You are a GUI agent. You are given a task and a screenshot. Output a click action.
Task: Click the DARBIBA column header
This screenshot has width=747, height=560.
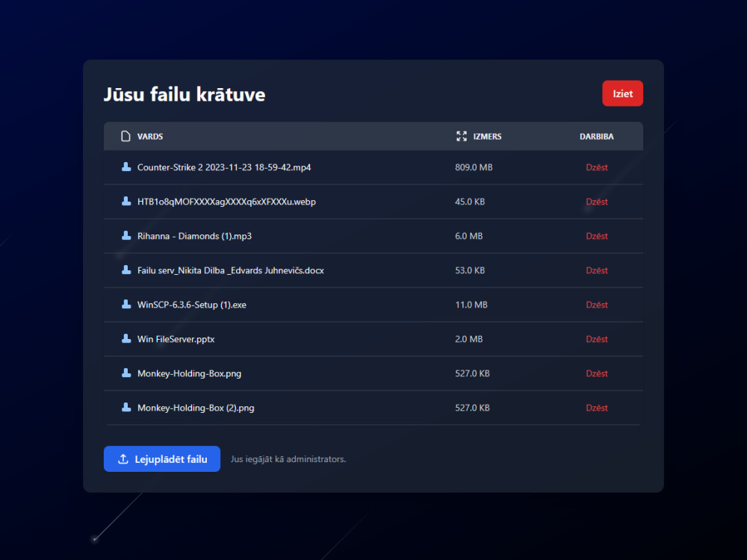click(596, 136)
